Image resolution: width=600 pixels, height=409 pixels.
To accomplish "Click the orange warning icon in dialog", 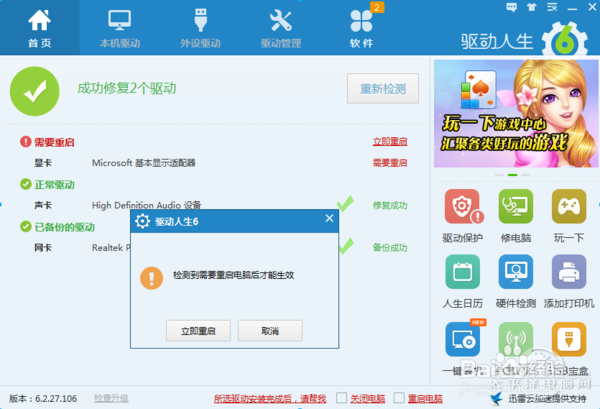I will point(152,278).
